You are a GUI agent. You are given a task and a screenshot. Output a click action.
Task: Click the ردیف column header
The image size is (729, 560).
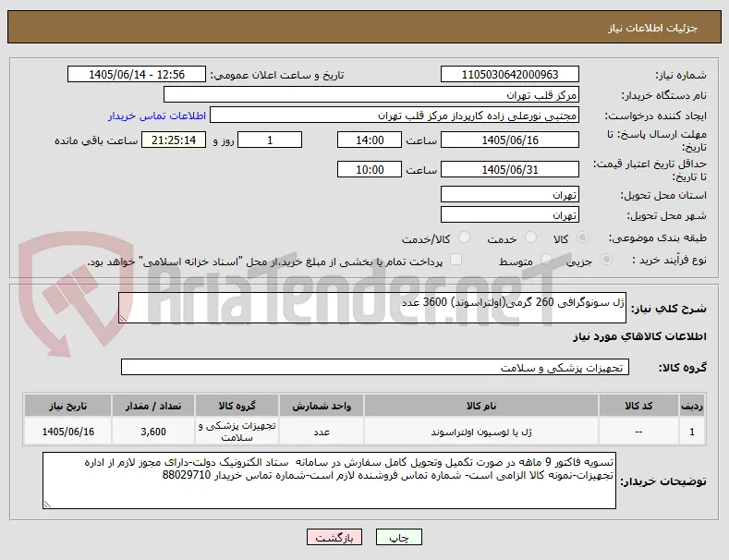pos(692,406)
